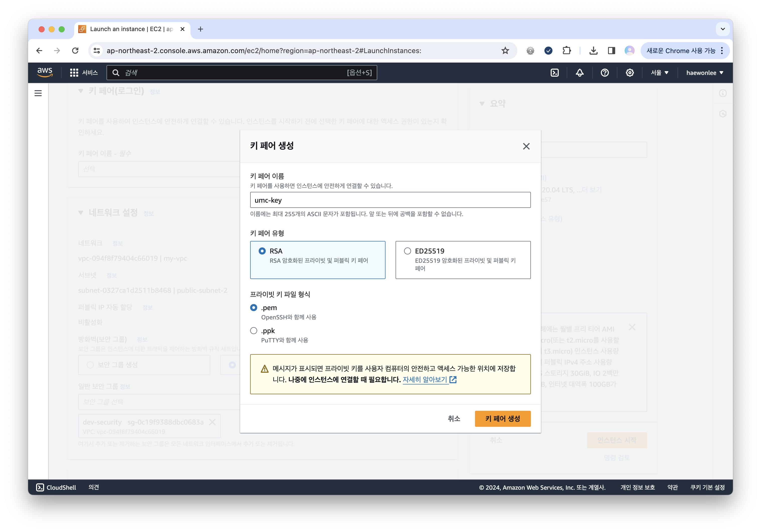Open CloudShell from the top navigation terminal icon
The height and width of the screenshot is (532, 761).
coord(554,73)
